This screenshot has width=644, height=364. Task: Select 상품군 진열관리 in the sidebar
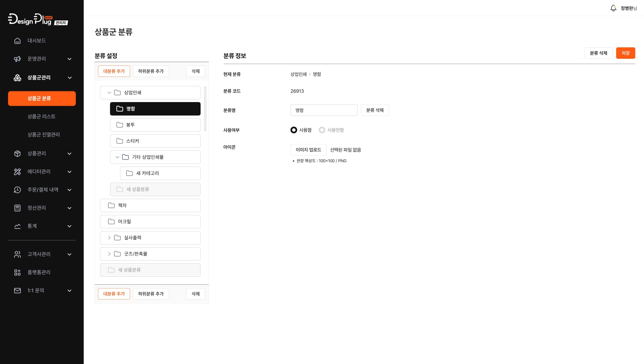[x=44, y=135]
